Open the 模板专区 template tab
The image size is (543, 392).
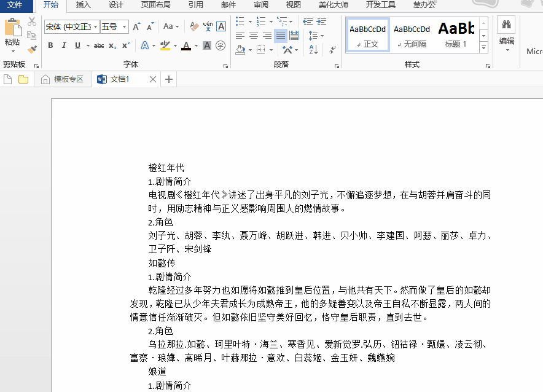coord(63,79)
